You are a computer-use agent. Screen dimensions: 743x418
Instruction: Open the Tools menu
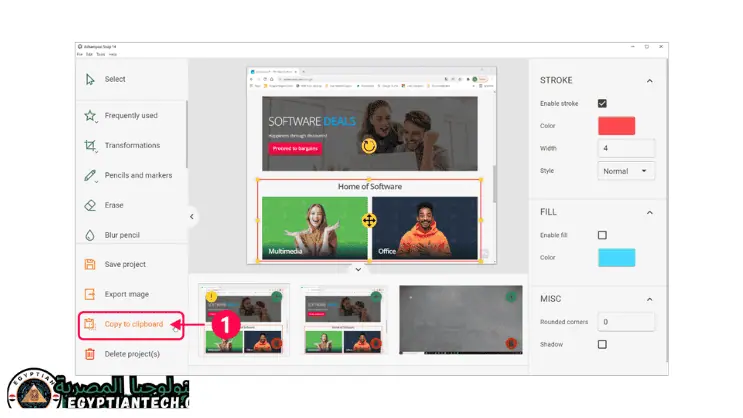(x=100, y=54)
